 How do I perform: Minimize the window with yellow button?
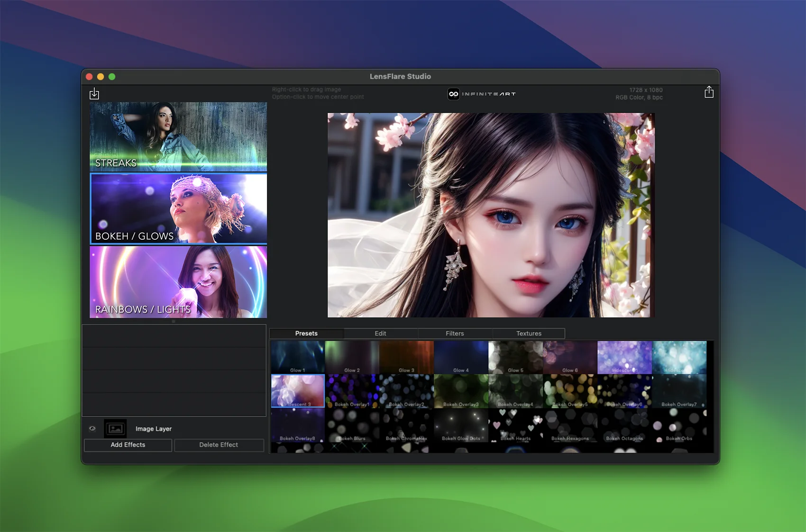(101, 77)
